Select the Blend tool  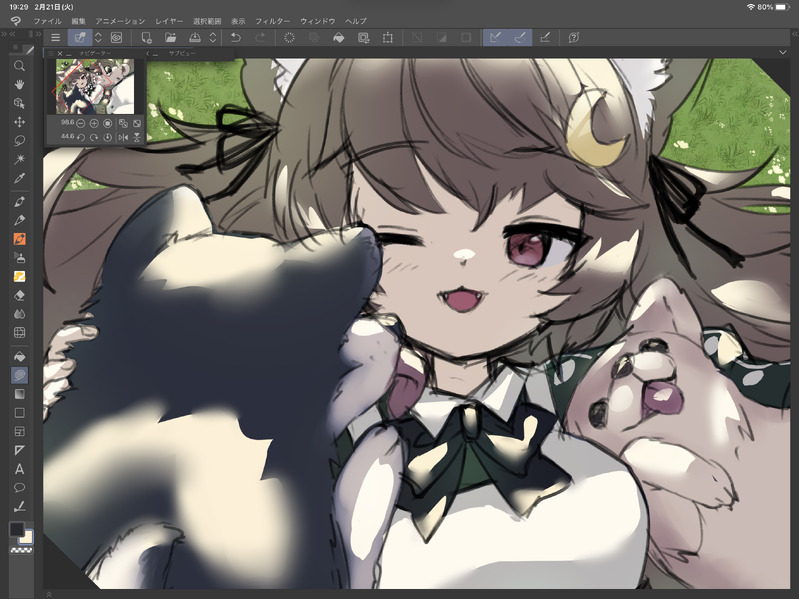point(19,314)
